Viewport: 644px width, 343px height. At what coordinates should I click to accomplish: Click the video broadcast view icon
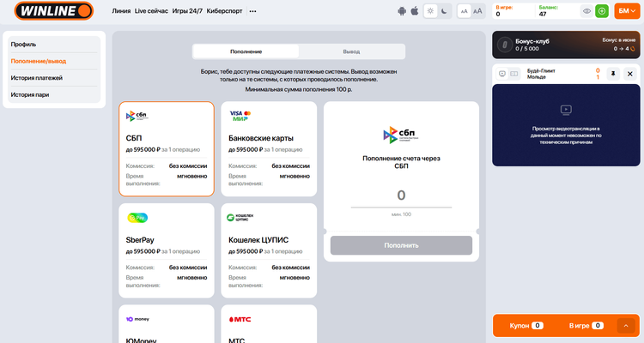tap(502, 74)
